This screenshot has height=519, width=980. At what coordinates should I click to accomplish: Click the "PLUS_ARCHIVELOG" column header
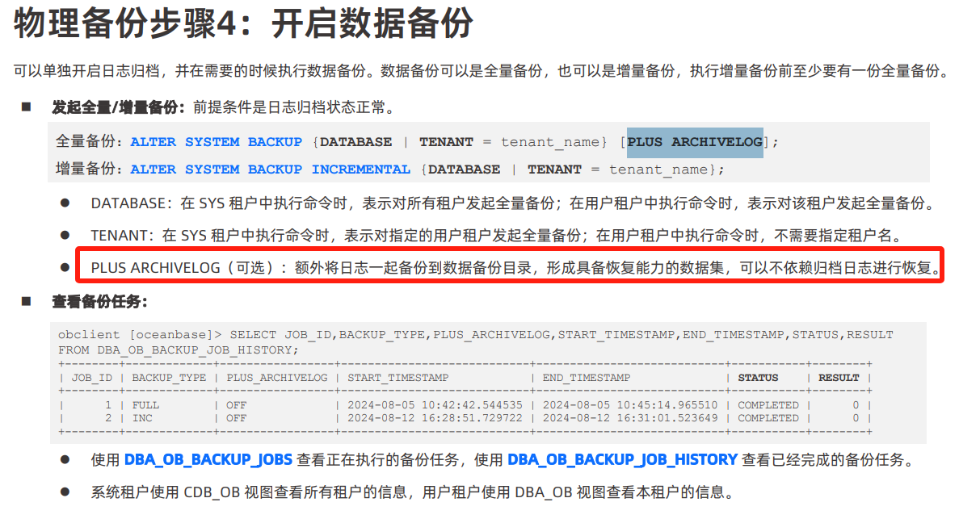(277, 378)
